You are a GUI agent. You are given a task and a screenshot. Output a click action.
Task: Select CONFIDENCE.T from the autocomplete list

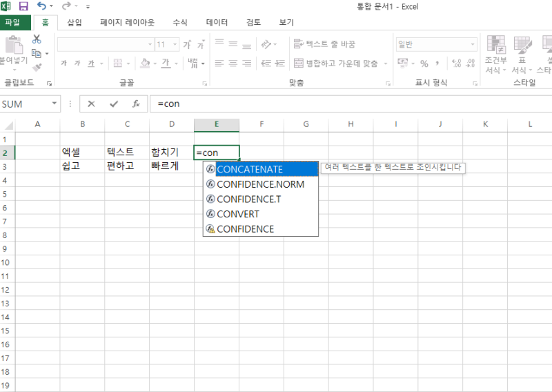coord(261,199)
